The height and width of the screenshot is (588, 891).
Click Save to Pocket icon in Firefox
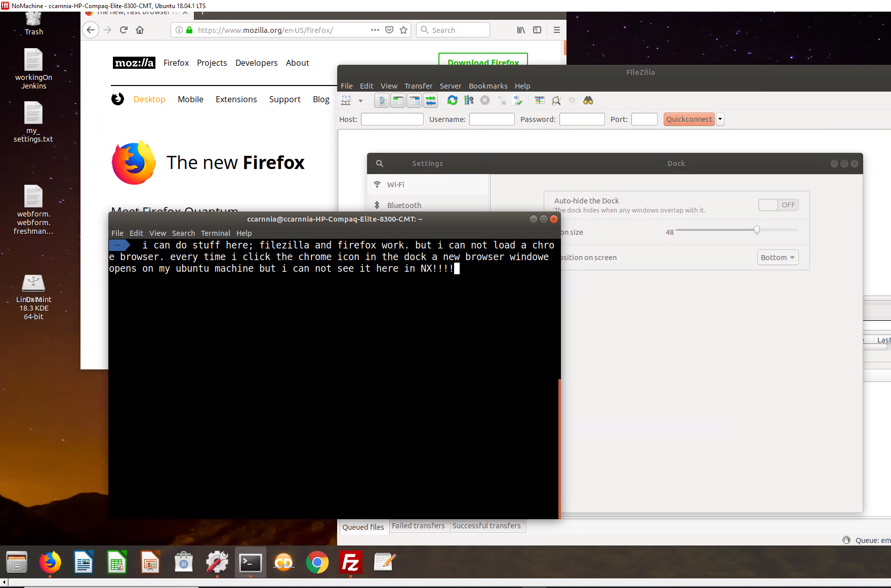389,30
